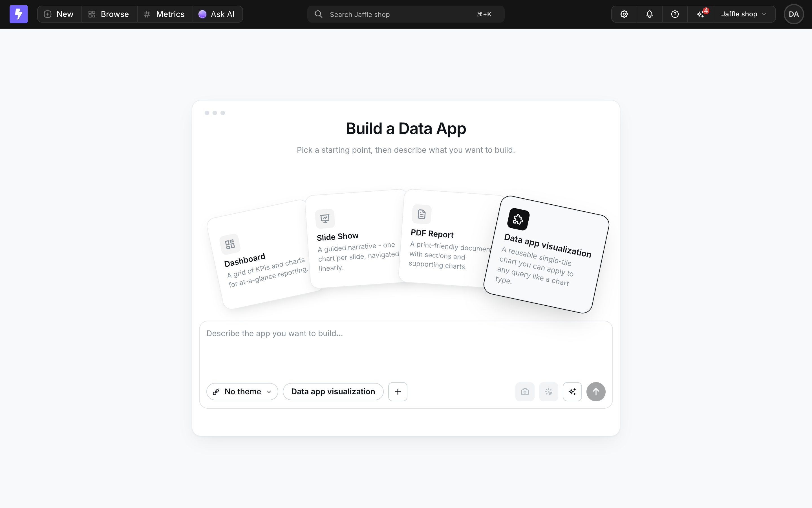Open the help question mark icon
812x508 pixels.
[675, 14]
